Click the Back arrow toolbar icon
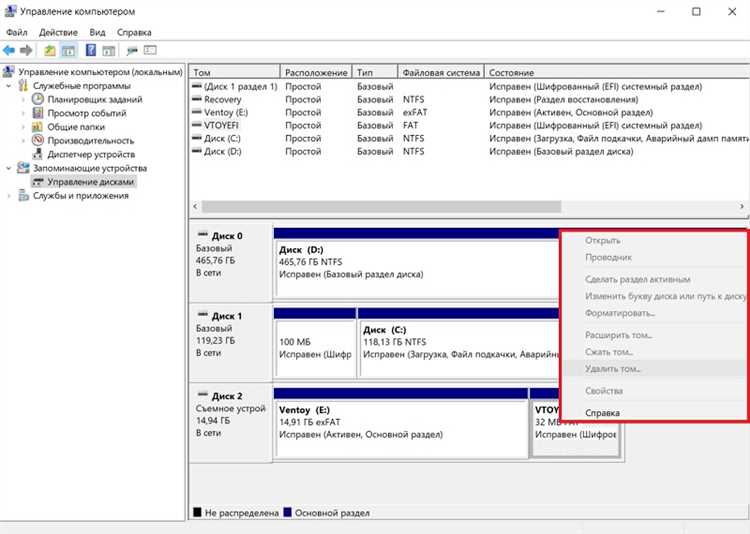The height and width of the screenshot is (534, 750). point(9,50)
